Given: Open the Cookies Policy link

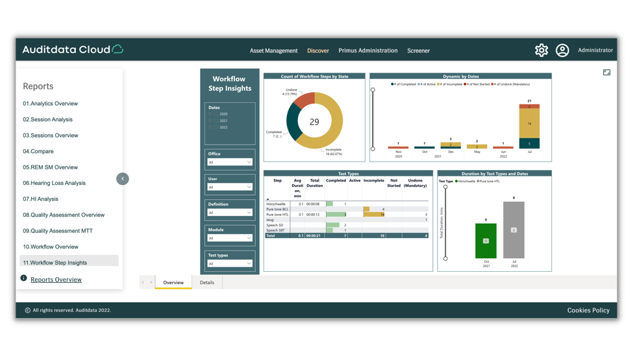Looking at the screenshot, I should point(588,310).
